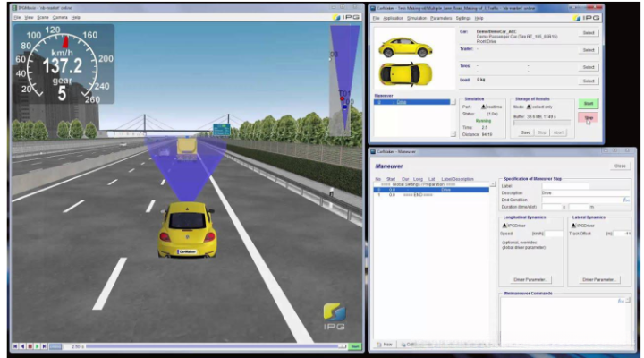Viewport: 644px width, 358px height.
Task: Click the Duration distance input field
Action: [579, 207]
